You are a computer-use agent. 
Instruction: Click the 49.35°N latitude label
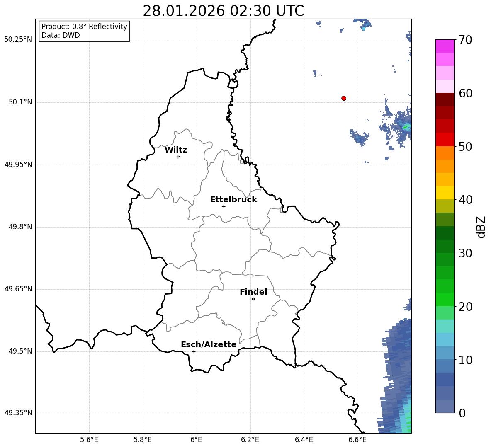(x=18, y=413)
